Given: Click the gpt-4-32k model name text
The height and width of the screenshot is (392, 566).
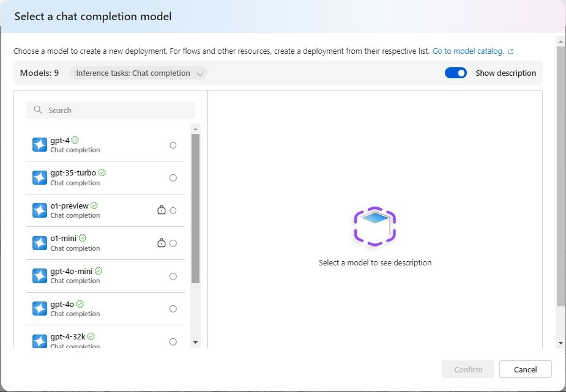Looking at the screenshot, I should tap(68, 336).
